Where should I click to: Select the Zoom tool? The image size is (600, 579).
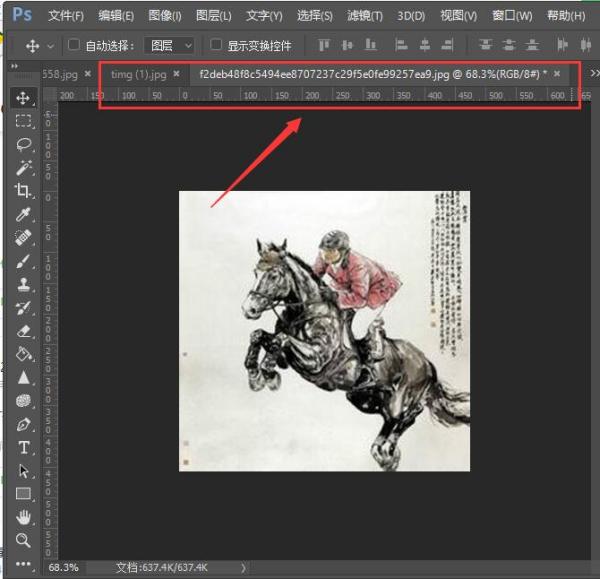(23, 540)
